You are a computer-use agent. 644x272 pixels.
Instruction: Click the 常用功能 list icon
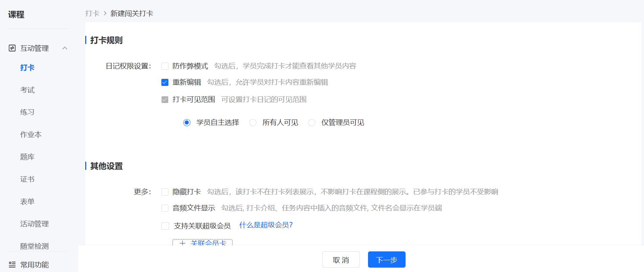[12, 265]
